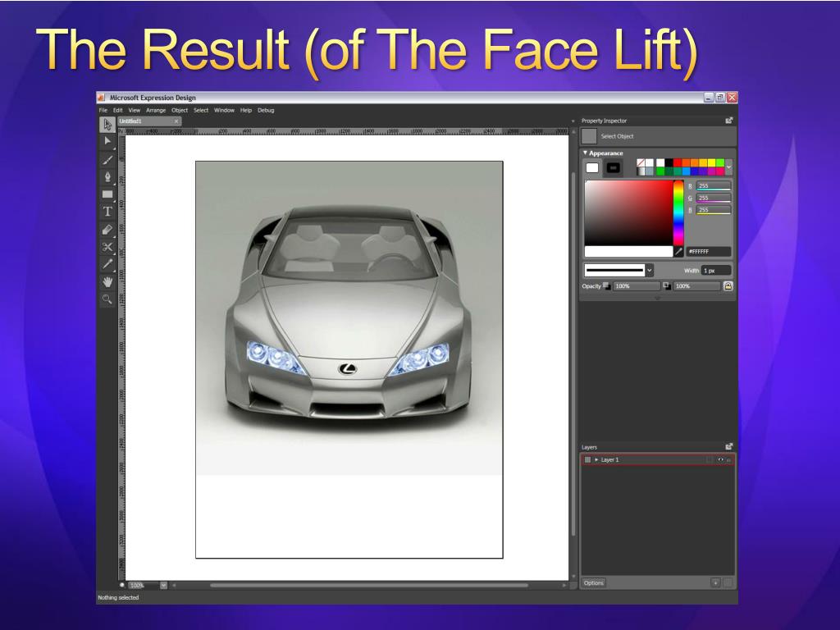Select the Pan hand tool
Viewport: 840px width, 630px height.
[x=107, y=282]
